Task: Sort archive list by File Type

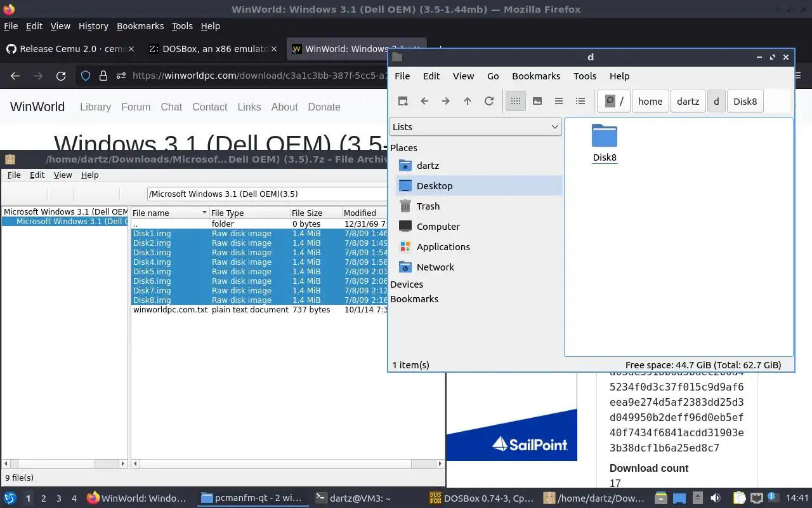Action: pyautogui.click(x=249, y=213)
